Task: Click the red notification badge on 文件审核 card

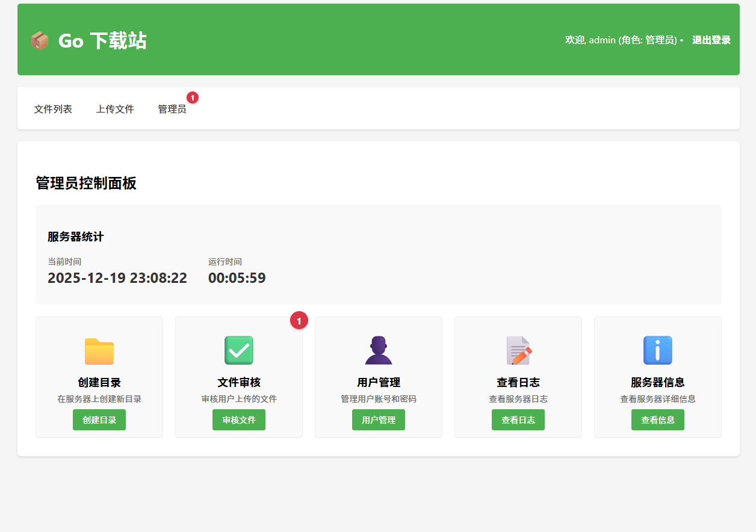Action: 299,321
